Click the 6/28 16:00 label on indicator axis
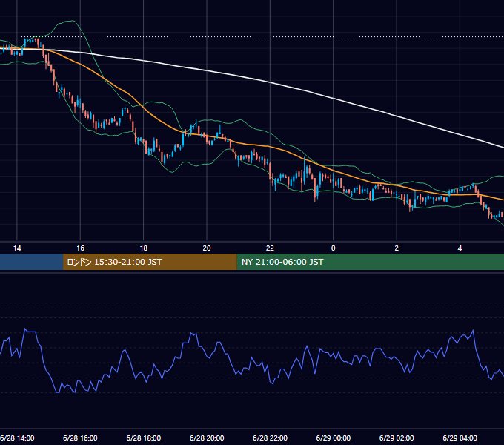504x445 pixels. [80, 438]
